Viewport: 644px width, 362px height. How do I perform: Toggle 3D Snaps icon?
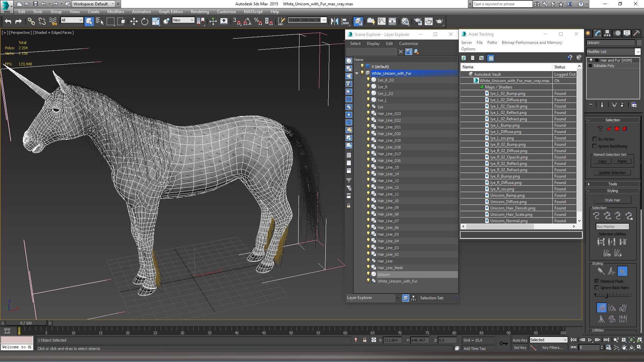(x=237, y=21)
